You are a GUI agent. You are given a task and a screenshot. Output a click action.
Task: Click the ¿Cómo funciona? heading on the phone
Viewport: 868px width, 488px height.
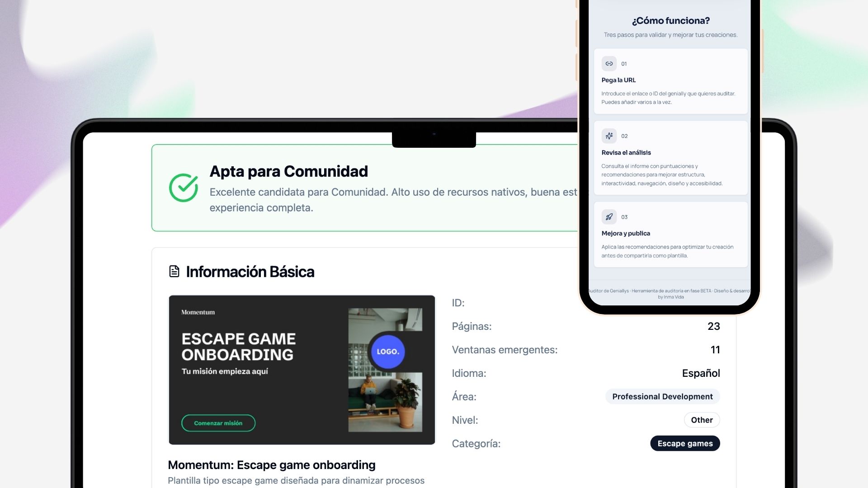pos(671,20)
